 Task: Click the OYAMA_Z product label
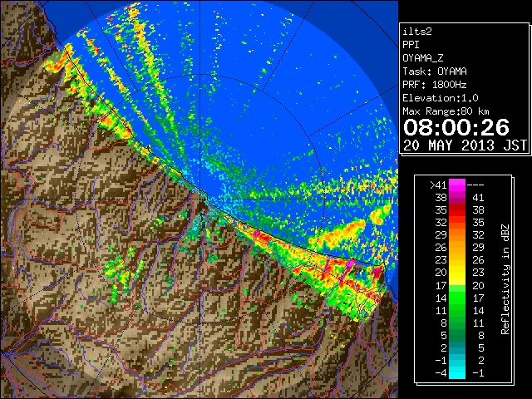(x=423, y=58)
